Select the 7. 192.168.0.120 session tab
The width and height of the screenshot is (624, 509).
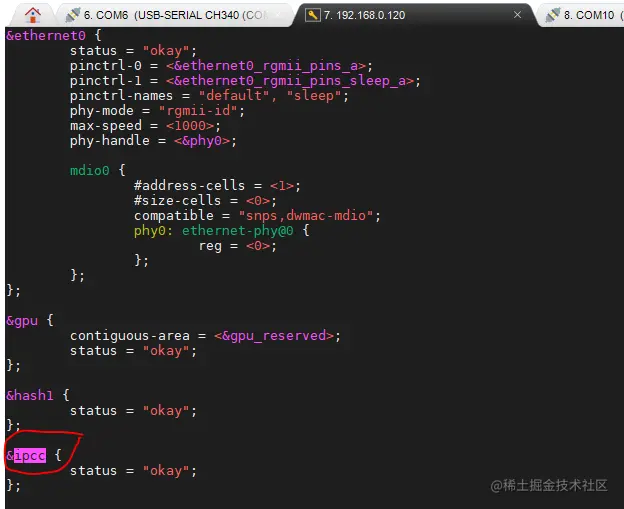pyautogui.click(x=412, y=15)
